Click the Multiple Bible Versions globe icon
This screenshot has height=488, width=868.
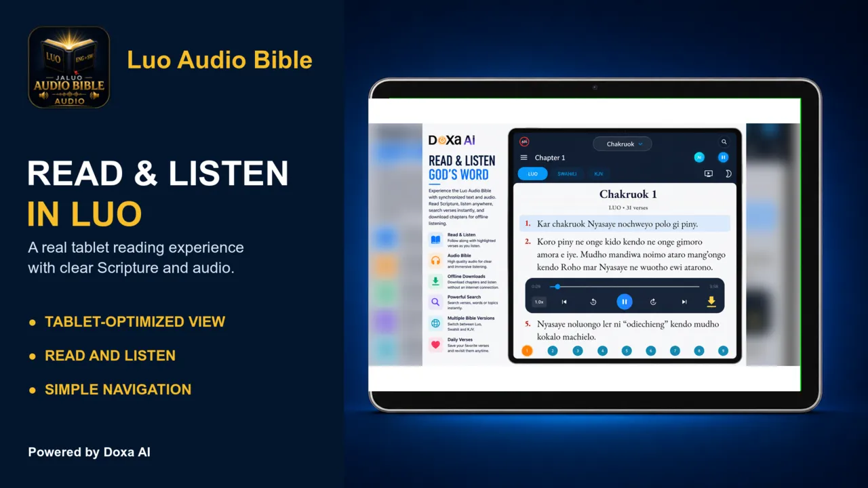click(x=435, y=323)
